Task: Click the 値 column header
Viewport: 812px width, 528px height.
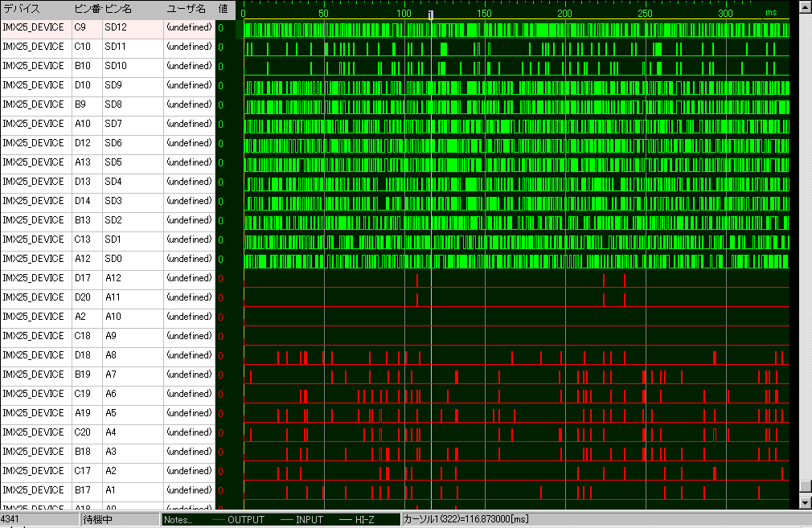Action: [223, 8]
